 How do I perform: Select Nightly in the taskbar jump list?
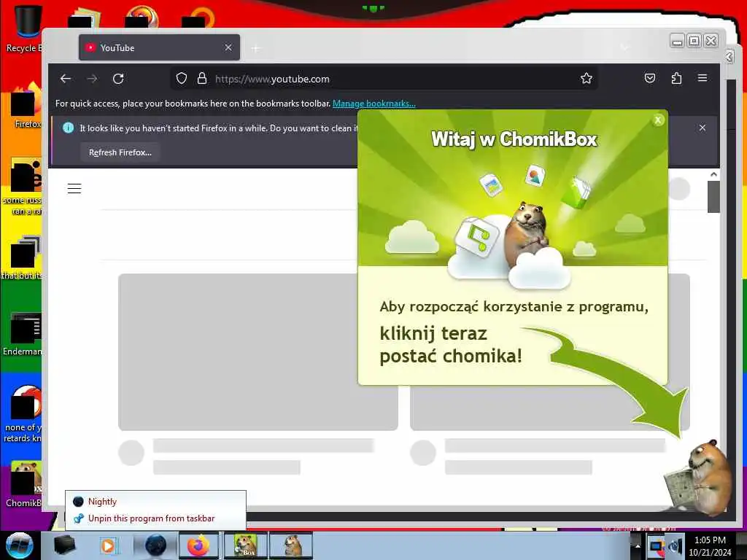[x=155, y=502]
